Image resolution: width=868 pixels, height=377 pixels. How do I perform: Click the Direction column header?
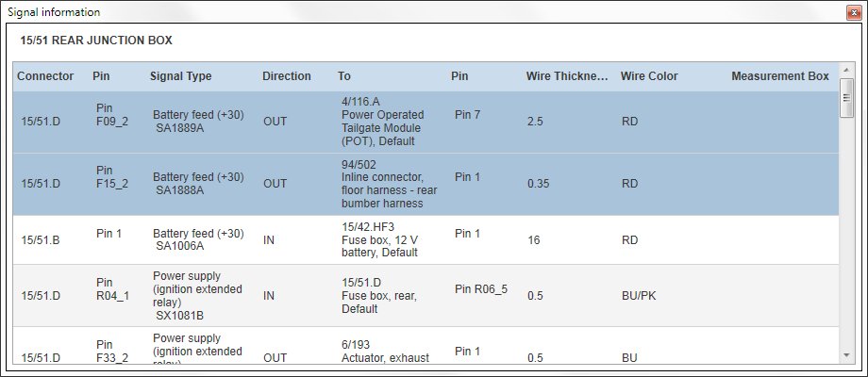click(287, 76)
